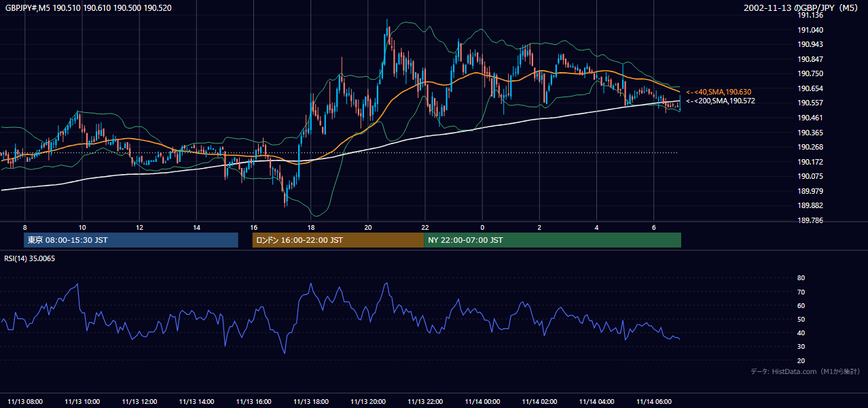Click hour label 16 under the price chart
This screenshot has height=408, width=868.
pyautogui.click(x=253, y=227)
